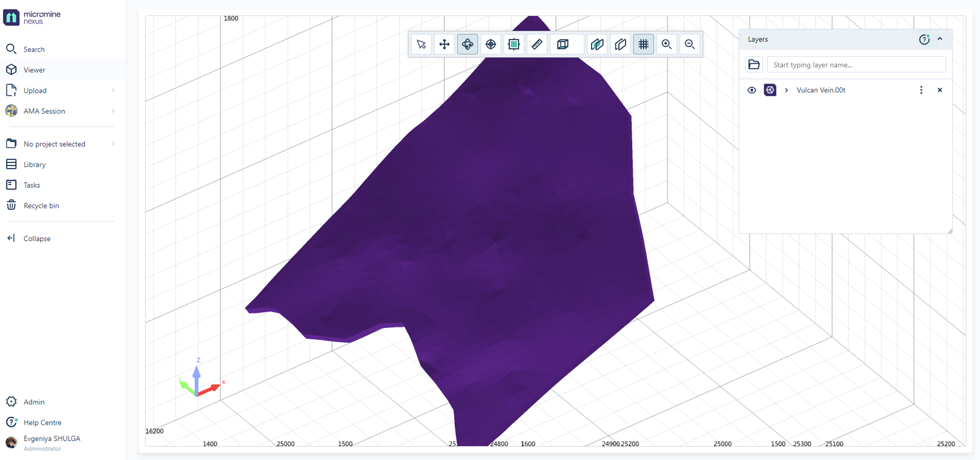Select the pointer selection tool

421,45
